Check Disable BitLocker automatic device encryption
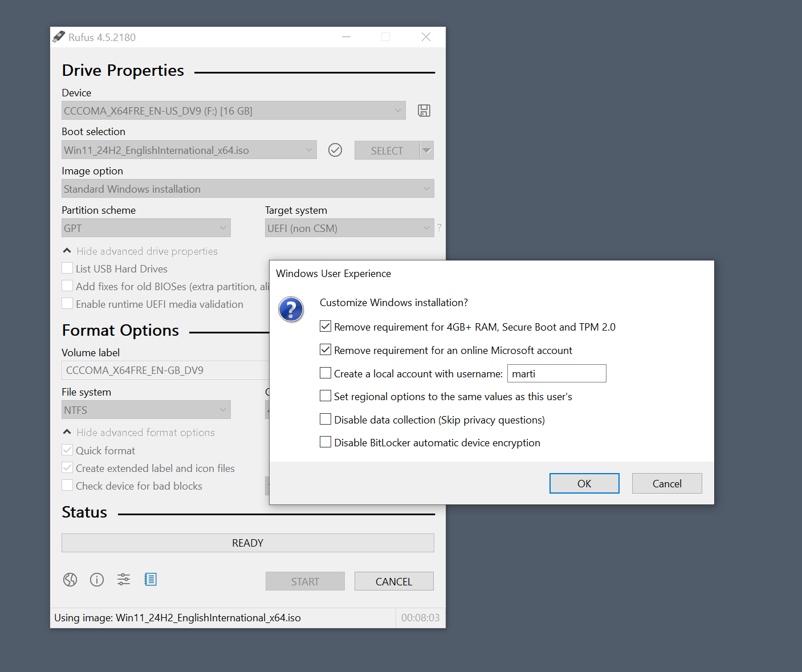 click(x=325, y=442)
